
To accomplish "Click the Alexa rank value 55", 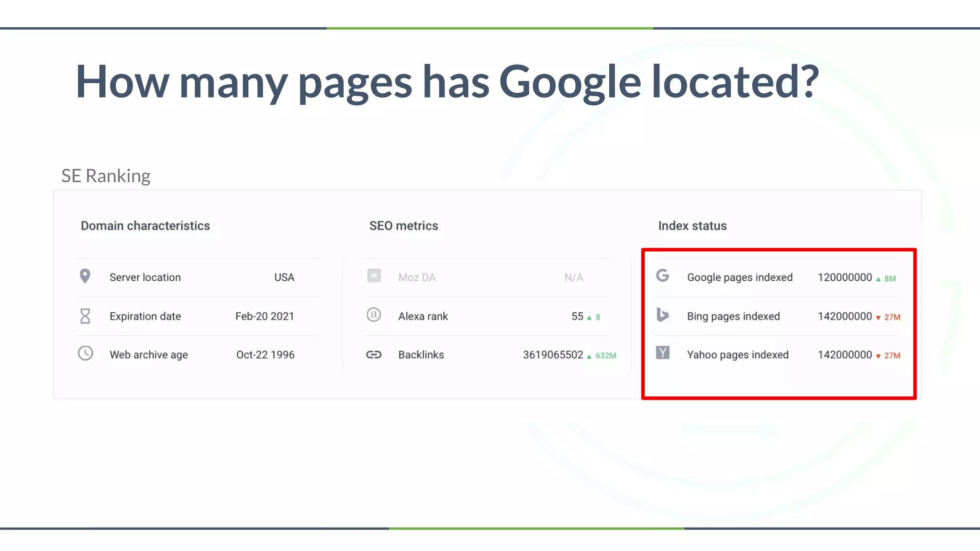I will 578,316.
